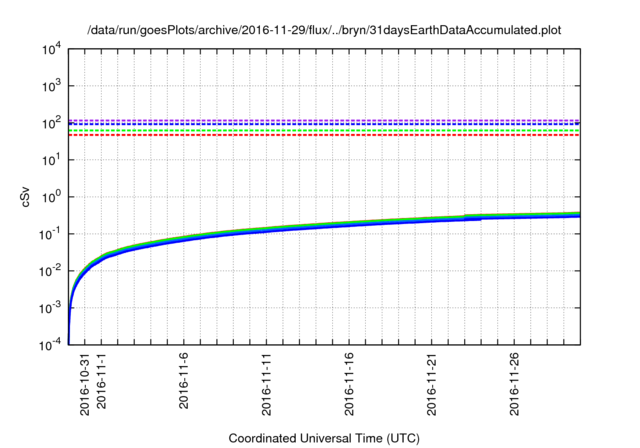Click the 10^2 y-axis tick label
Screen dimensions: 640x448
click(x=51, y=123)
